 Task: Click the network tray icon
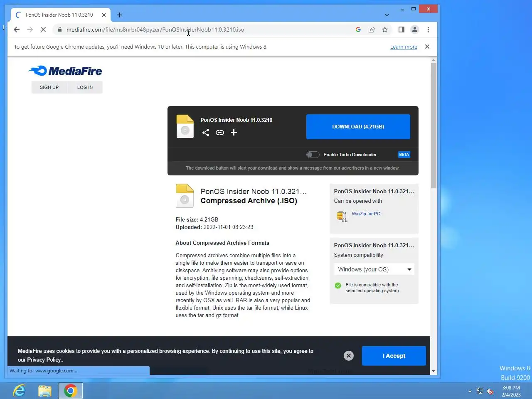[x=480, y=391]
